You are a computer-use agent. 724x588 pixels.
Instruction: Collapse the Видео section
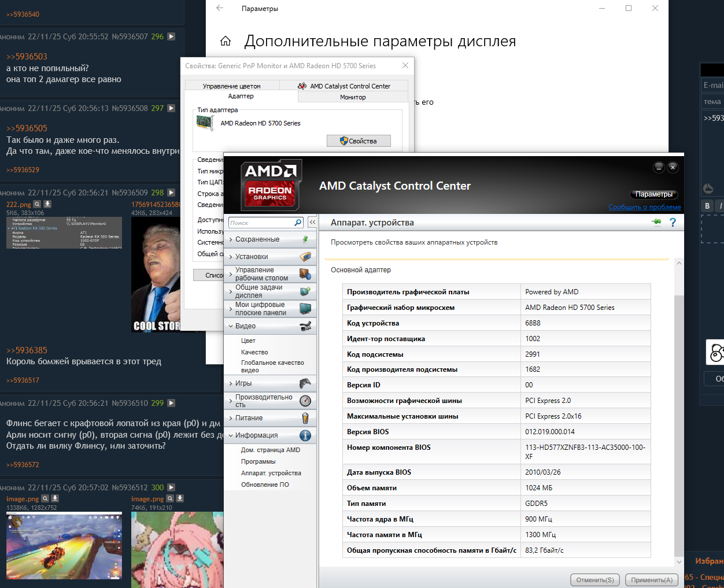pyautogui.click(x=270, y=326)
